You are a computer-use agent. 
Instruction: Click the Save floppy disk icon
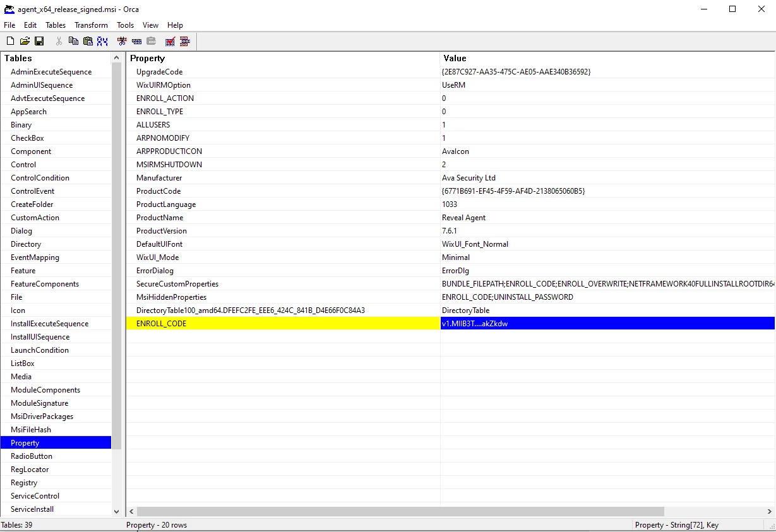point(39,41)
